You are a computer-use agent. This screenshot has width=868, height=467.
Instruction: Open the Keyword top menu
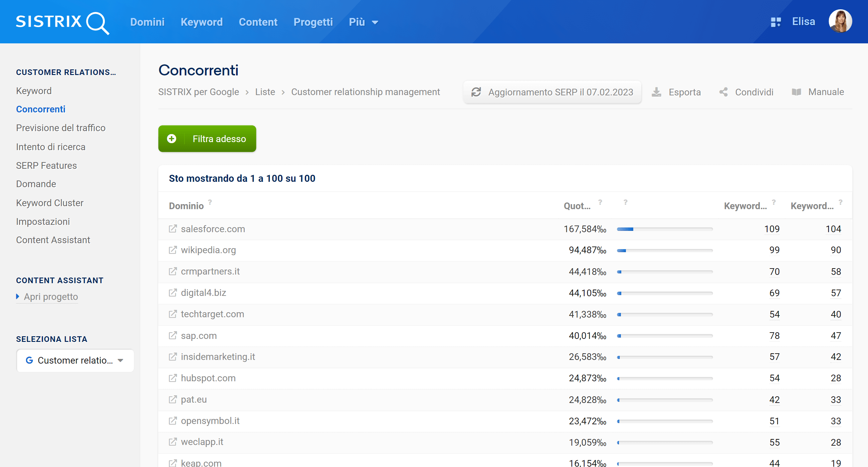coord(202,22)
